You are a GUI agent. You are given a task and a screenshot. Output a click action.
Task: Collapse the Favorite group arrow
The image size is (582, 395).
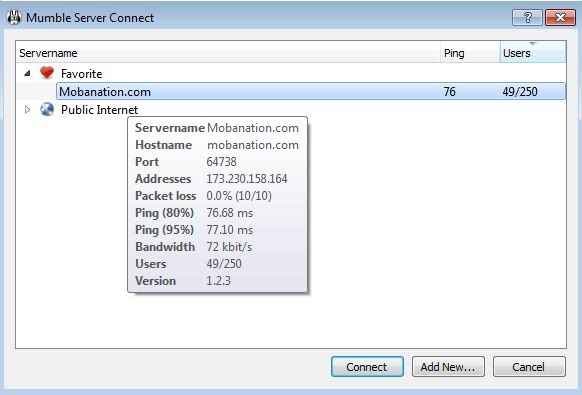pyautogui.click(x=27, y=74)
